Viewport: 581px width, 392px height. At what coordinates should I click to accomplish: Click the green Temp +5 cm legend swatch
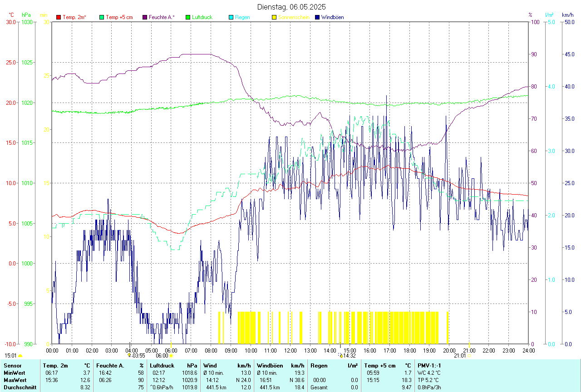[102, 17]
